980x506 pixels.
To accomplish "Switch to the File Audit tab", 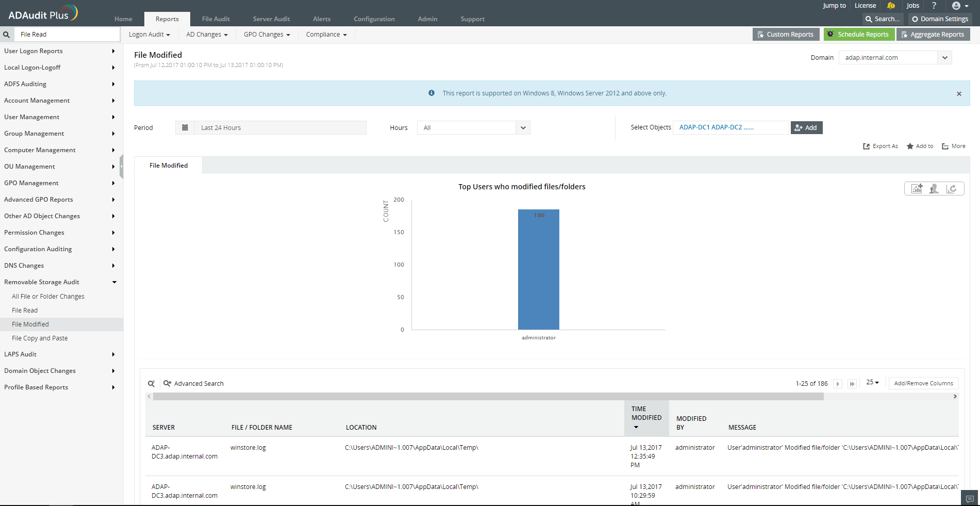I will tap(215, 19).
